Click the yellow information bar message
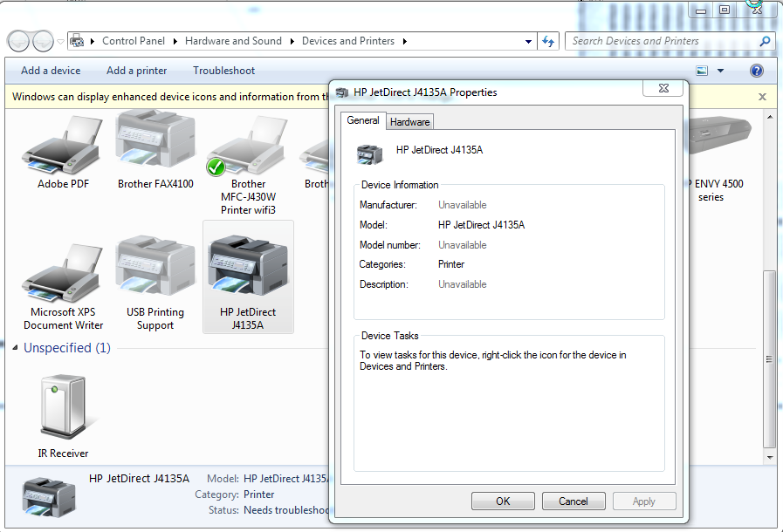Viewport: 783px width, 532px height. pyautogui.click(x=170, y=97)
